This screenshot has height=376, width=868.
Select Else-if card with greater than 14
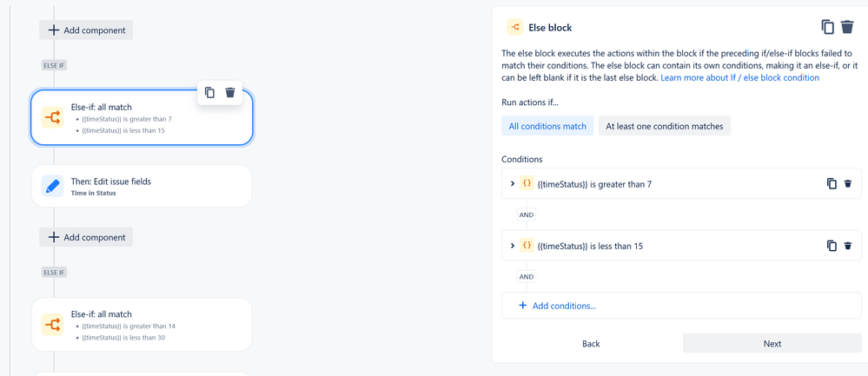tap(142, 325)
